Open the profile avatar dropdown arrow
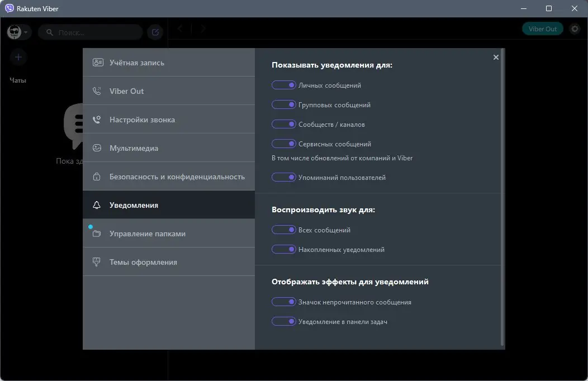The width and height of the screenshot is (588, 381). (x=26, y=32)
